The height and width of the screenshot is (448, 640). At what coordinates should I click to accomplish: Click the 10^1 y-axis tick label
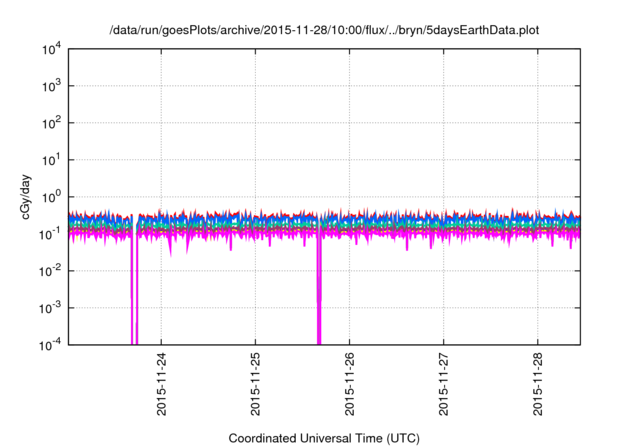coord(52,160)
